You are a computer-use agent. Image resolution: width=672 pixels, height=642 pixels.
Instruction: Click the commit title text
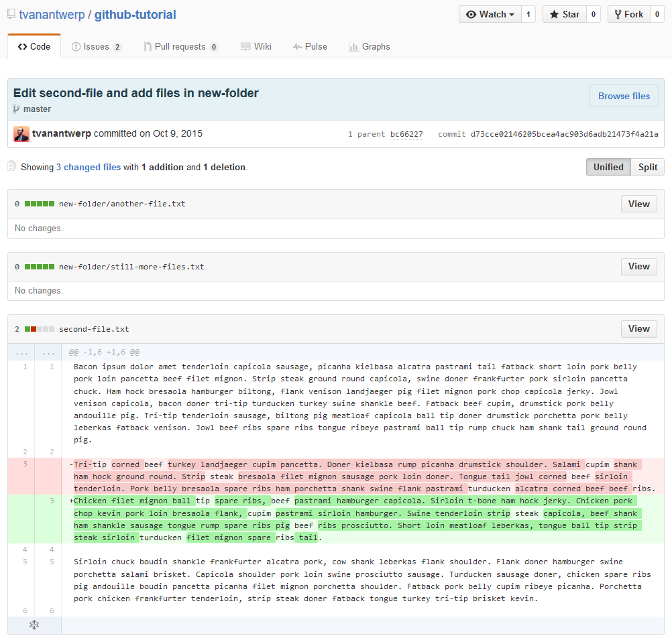click(136, 93)
